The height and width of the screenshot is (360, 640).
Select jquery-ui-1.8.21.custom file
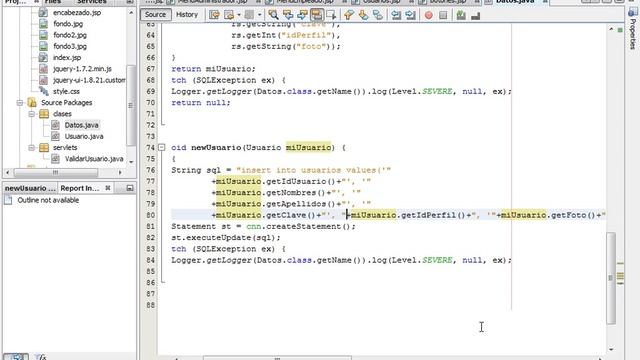pos(89,80)
